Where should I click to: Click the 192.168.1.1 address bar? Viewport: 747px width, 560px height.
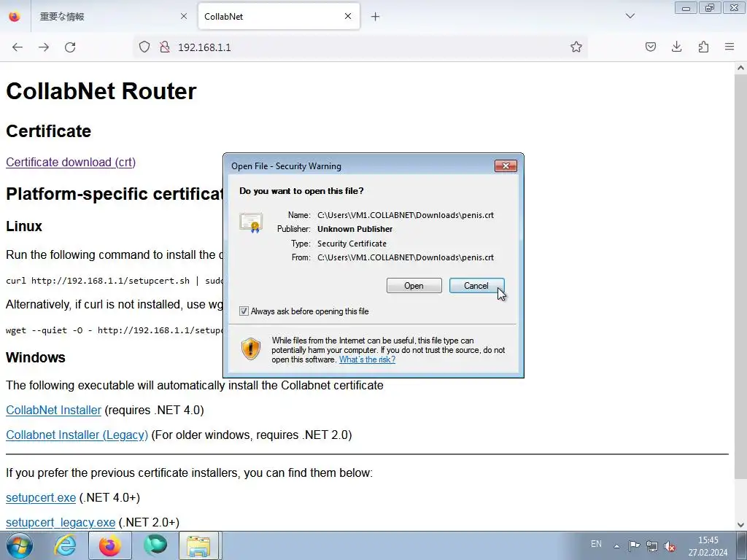point(362,47)
